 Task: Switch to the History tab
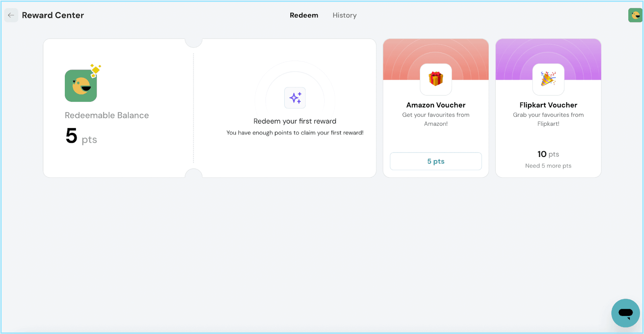[345, 15]
